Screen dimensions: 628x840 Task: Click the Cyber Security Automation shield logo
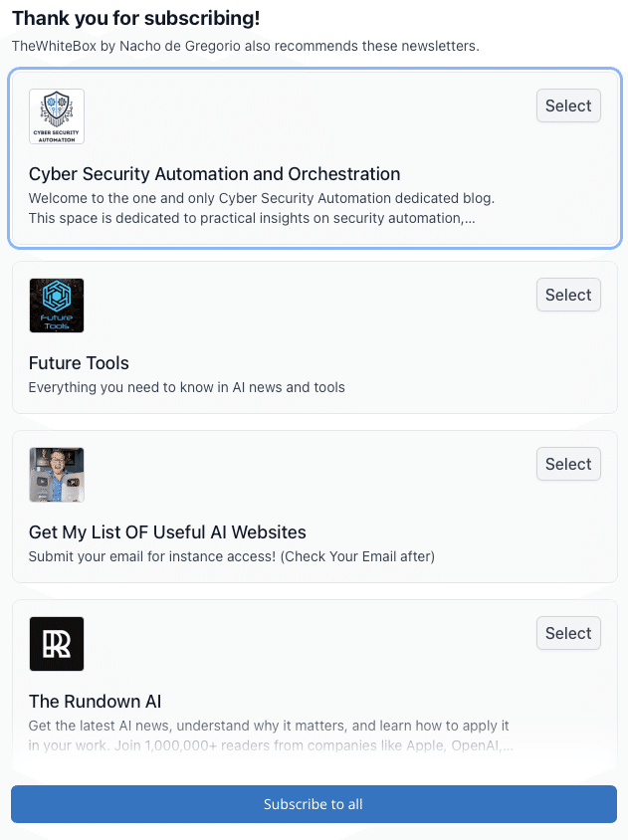point(56,115)
